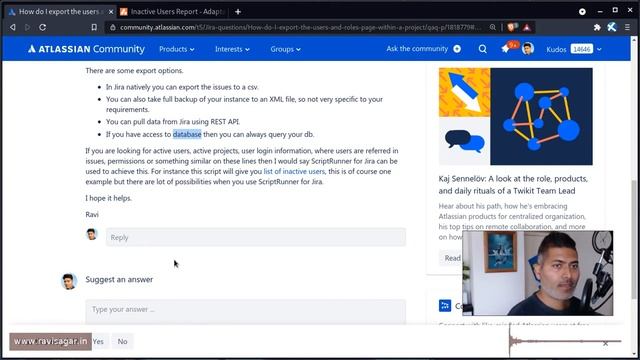Open profile avatar in header
Viewport: 640px width, 360px height.
[x=528, y=49]
